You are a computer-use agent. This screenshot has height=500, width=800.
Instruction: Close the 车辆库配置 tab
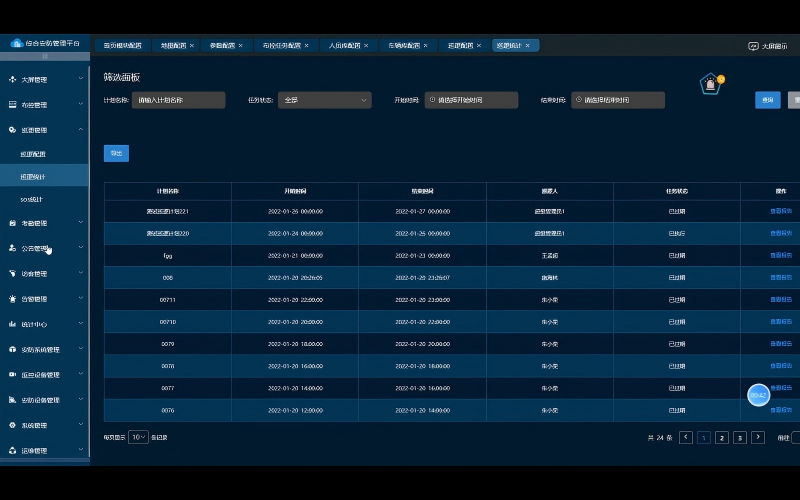coord(426,45)
